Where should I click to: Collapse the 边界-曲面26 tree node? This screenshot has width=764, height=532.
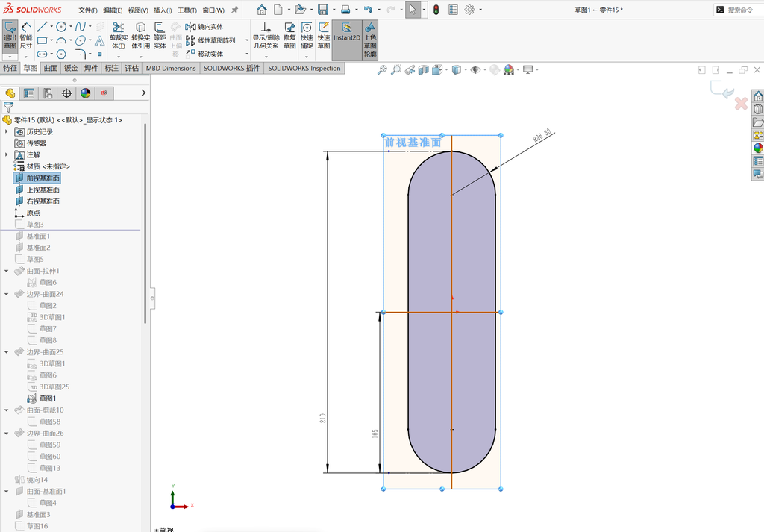click(x=6, y=433)
